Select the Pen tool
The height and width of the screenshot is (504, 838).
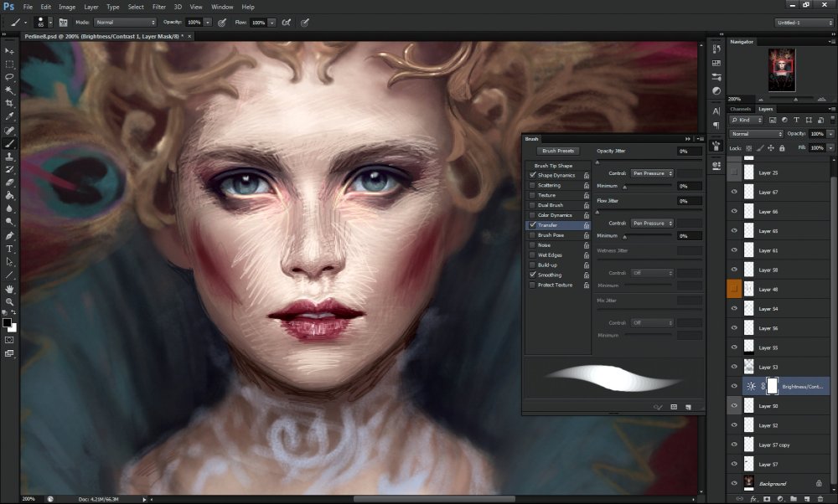9,235
